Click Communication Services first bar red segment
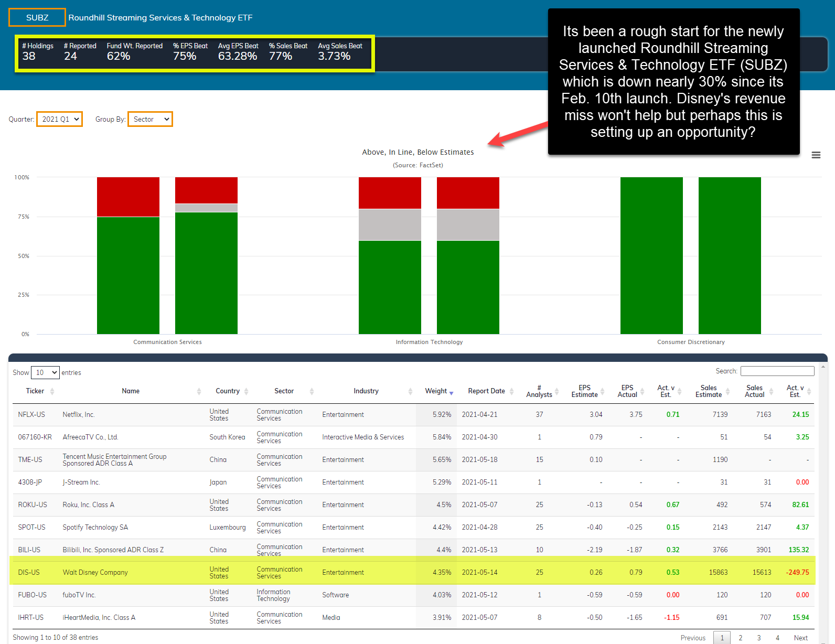Screen dimensions: 835x644 pyautogui.click(x=128, y=197)
